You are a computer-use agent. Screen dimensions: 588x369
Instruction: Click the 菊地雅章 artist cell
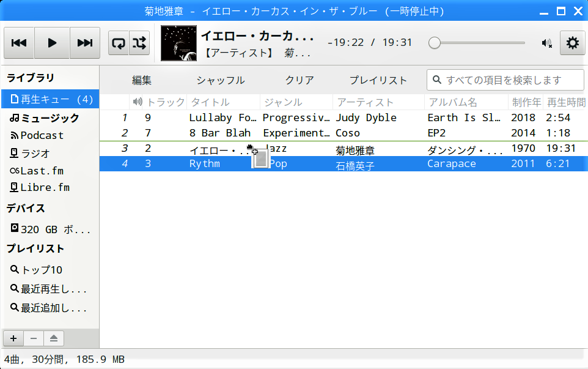click(355, 150)
